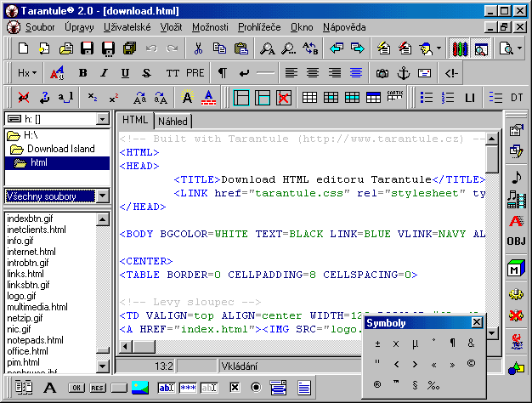Screen dimensions: 532x403
Task: Select the HTML editor tab
Action: pos(135,120)
